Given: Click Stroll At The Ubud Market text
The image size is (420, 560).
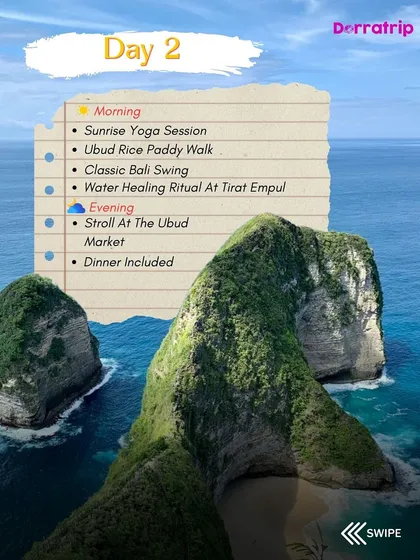Looking at the screenshot, I should coord(136,232).
